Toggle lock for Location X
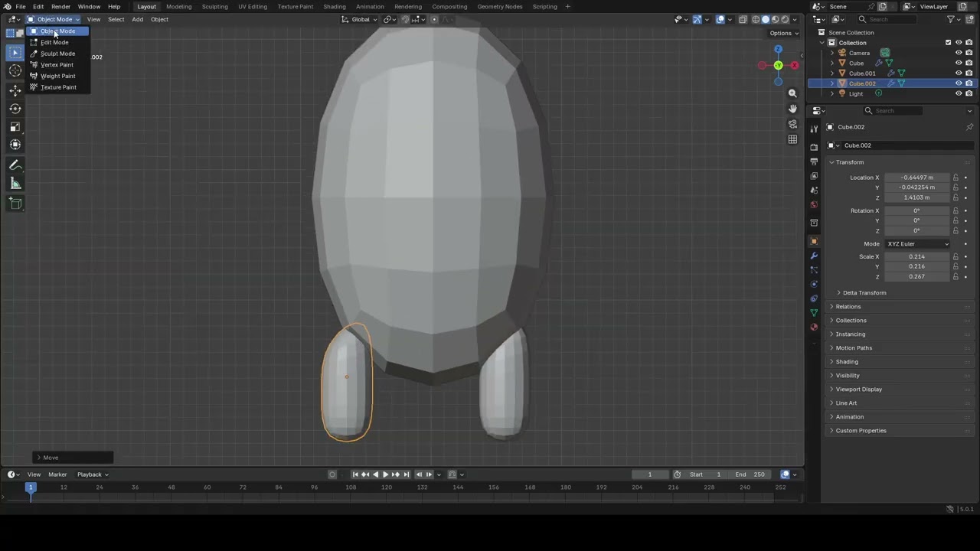Screen dimensions: 980x551 point(955,178)
